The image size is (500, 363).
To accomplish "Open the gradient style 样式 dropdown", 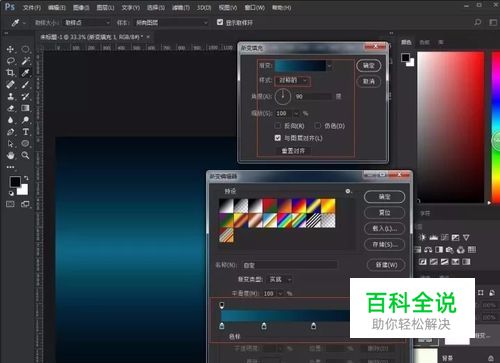I will pyautogui.click(x=292, y=80).
